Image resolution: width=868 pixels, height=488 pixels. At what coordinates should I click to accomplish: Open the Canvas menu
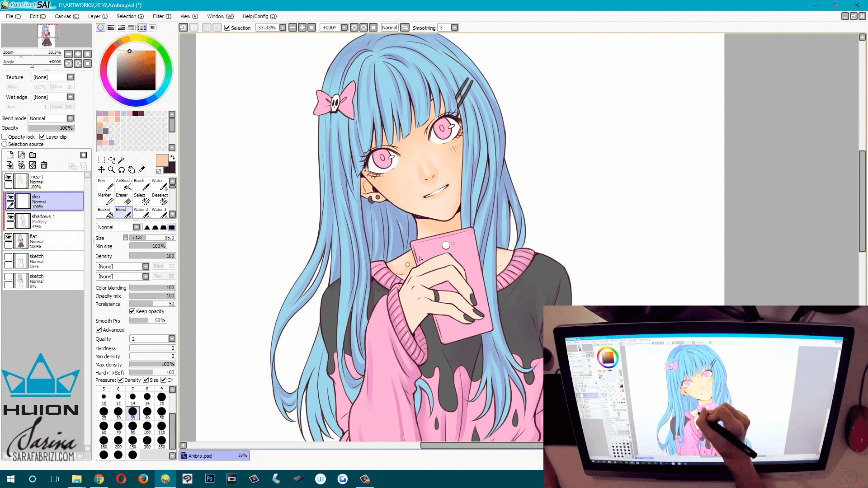click(x=67, y=16)
